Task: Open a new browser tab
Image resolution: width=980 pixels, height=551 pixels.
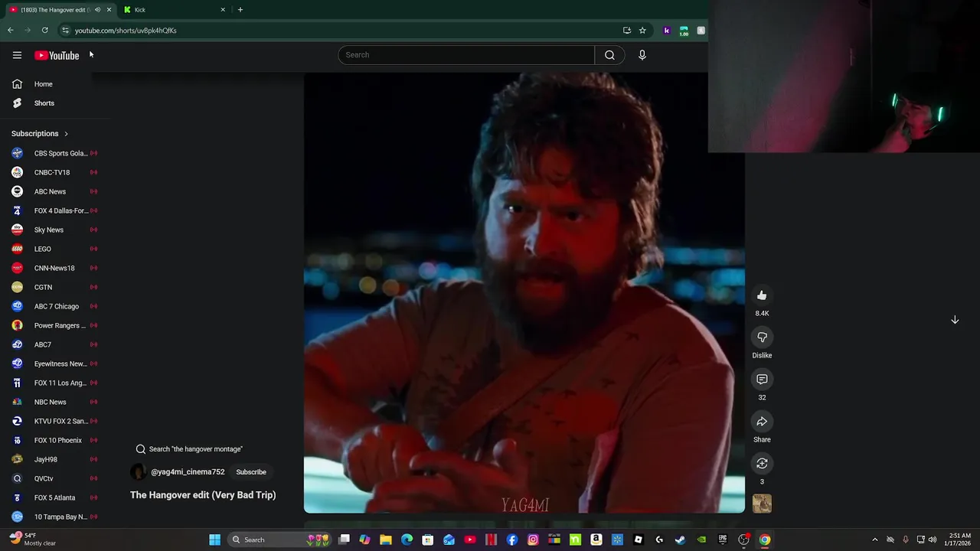Action: (240, 10)
